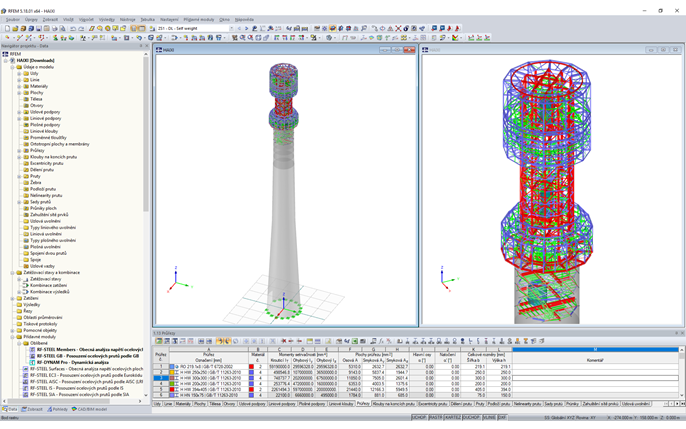Click the new line tool icon in second toolbar
This screenshot has width=686, height=429.
pos(20,38)
